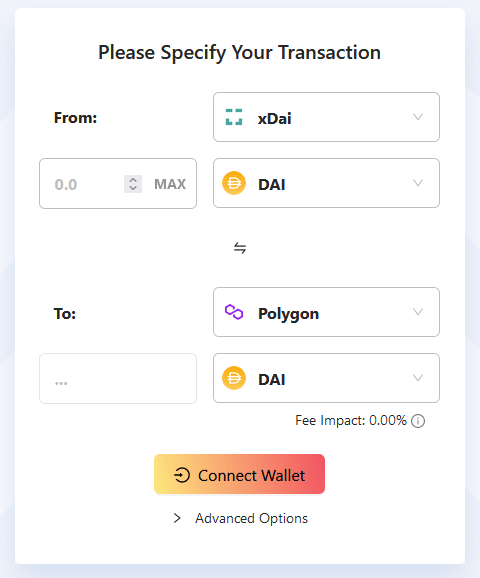The height and width of the screenshot is (578, 480).
Task: Focus the From amount input field
Action: 87,184
